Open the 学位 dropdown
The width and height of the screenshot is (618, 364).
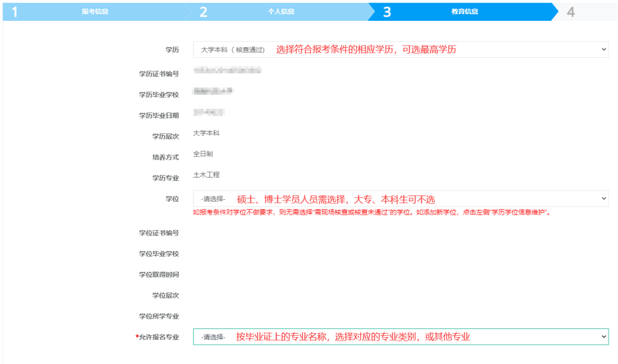(x=401, y=198)
